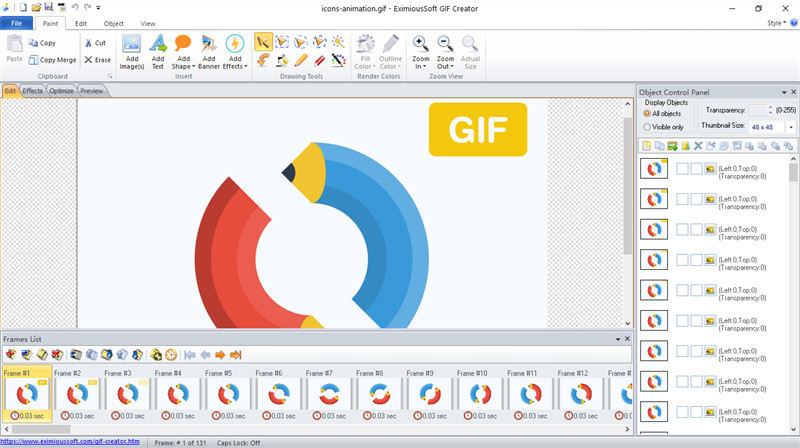Viewport: 800px width, 448px height.
Task: Click the curved orange arrow drawing tool
Action: click(x=263, y=60)
